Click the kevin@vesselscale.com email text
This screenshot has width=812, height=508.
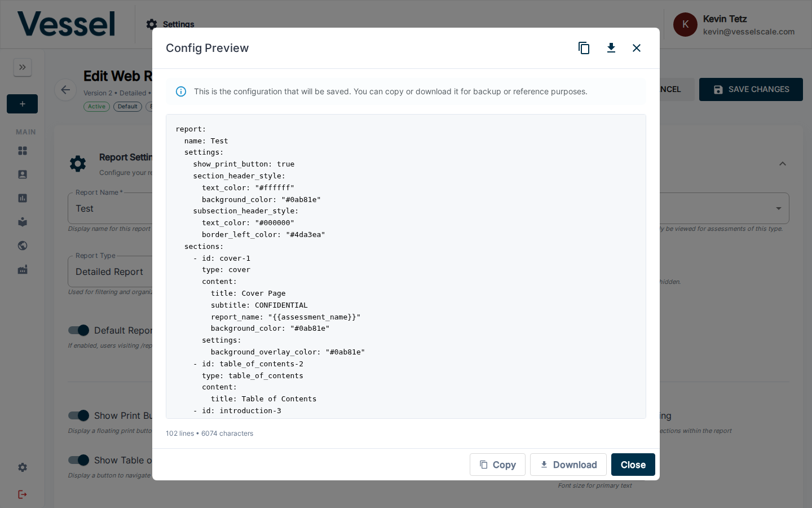749,32
